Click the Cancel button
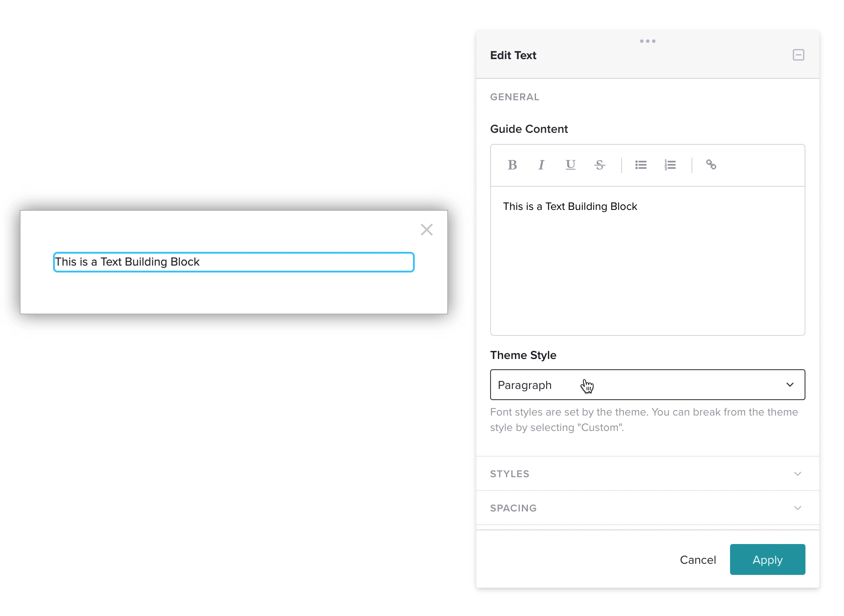 698,559
